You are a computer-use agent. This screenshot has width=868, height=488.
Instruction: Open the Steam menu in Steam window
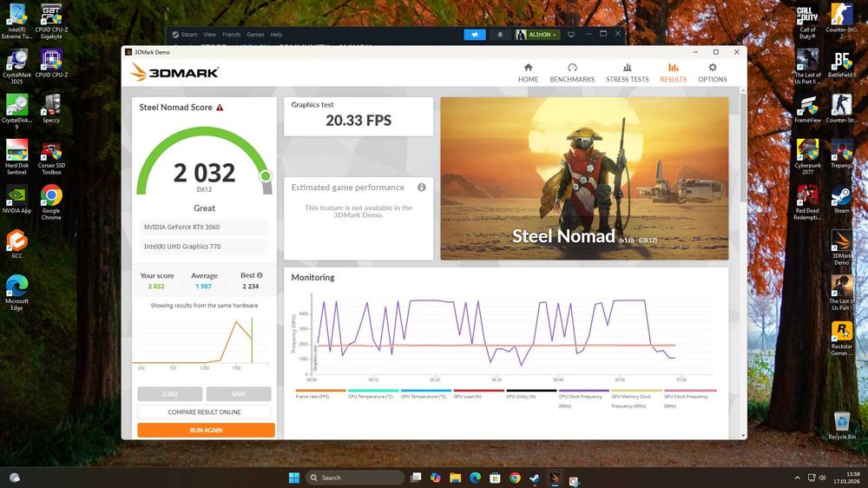coord(188,35)
